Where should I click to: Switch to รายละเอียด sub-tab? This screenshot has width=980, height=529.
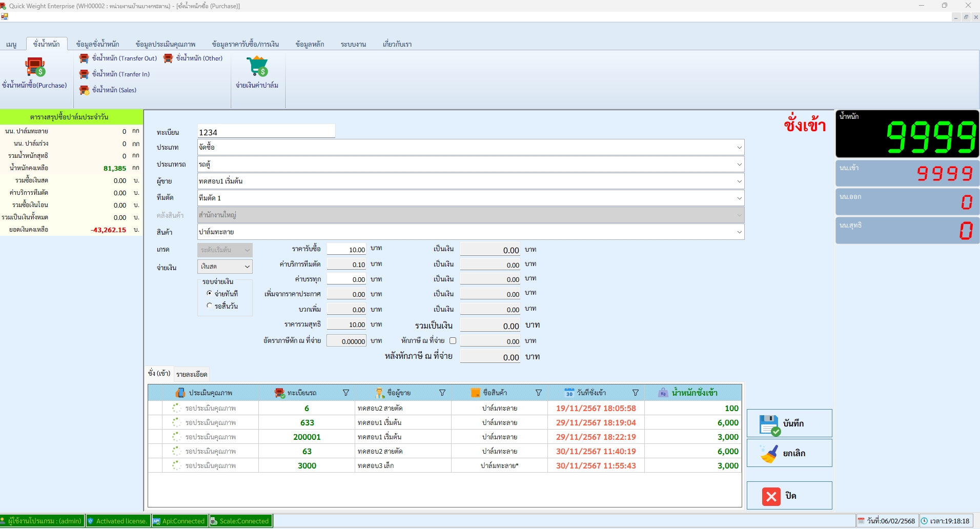192,374
